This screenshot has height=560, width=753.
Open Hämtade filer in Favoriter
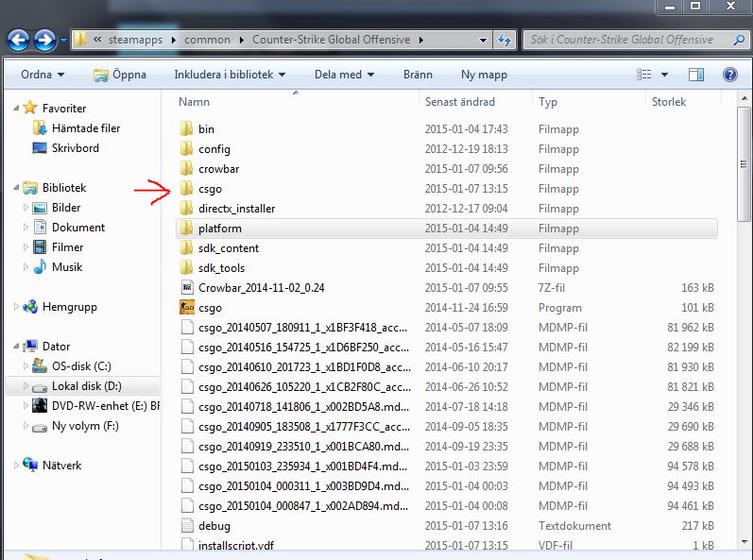86,128
